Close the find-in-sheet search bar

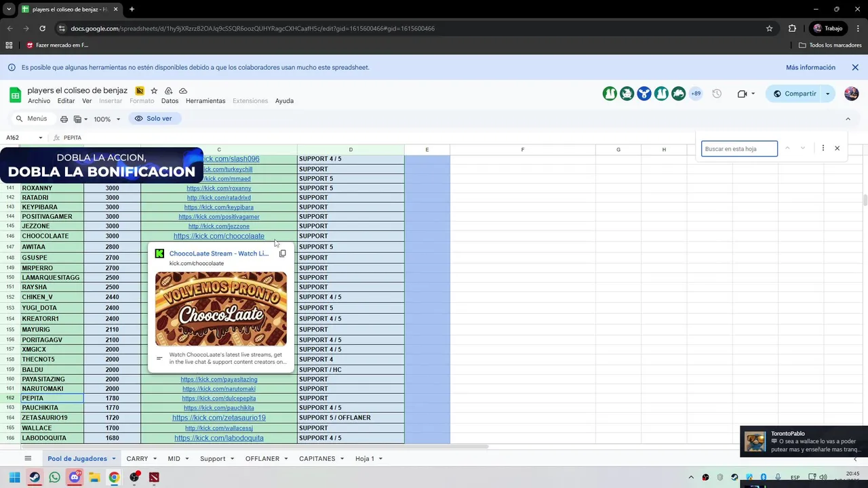click(x=837, y=148)
